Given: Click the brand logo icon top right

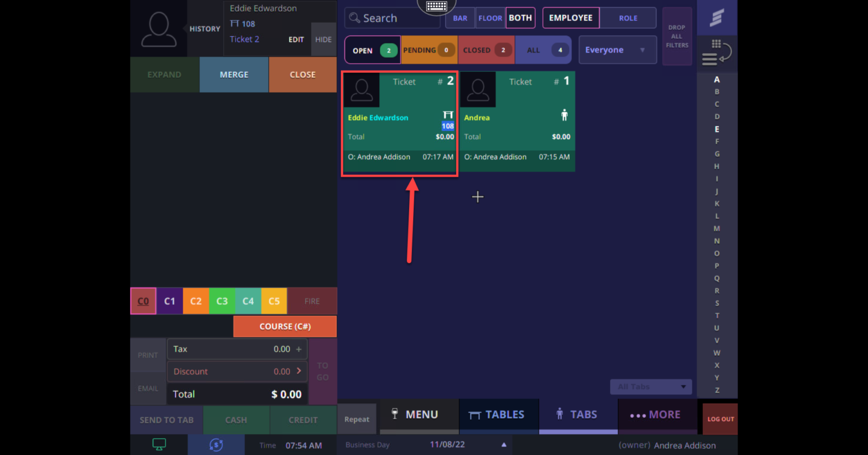Looking at the screenshot, I should tap(717, 18).
